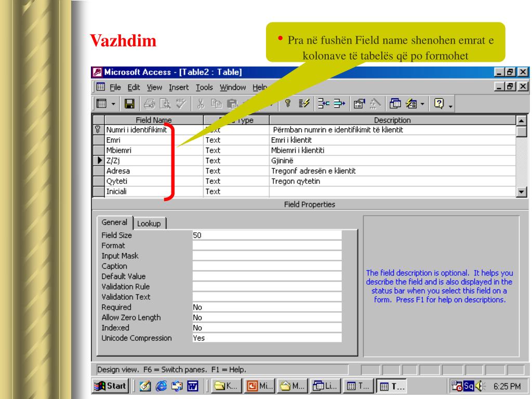Select the Emri field name cell
The image size is (532, 399).
(x=154, y=140)
